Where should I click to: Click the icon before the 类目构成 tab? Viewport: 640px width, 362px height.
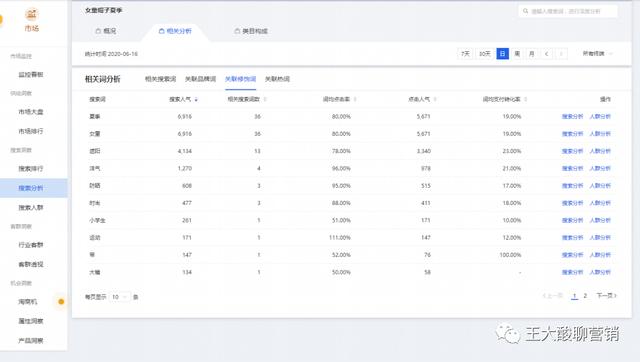coord(237,31)
